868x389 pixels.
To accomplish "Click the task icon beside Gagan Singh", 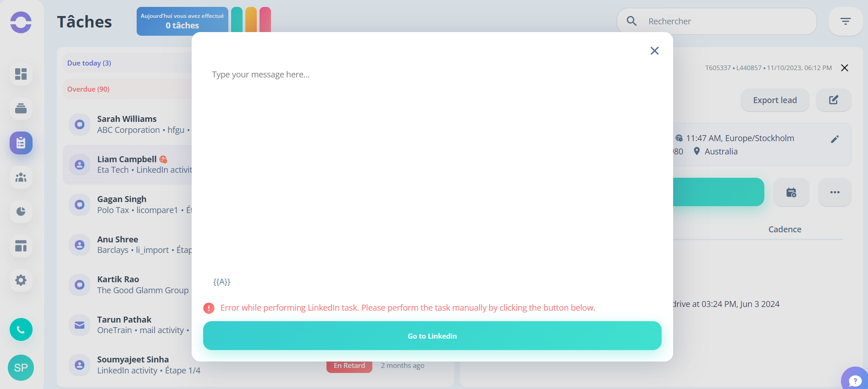I will click(x=80, y=205).
